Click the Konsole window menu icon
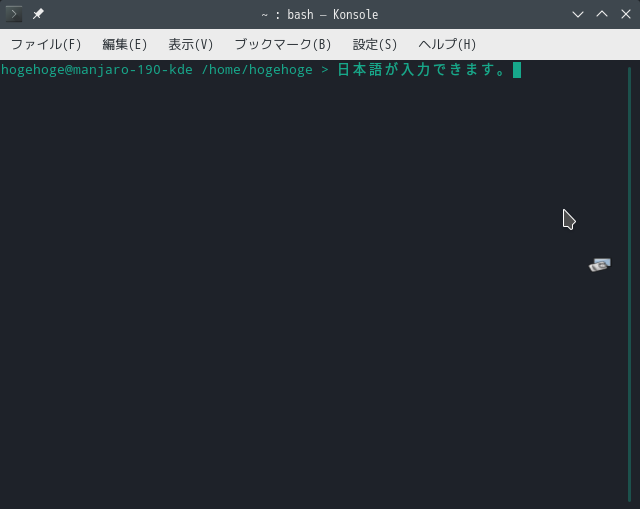Viewport: 640px width, 509px height. pos(14,14)
